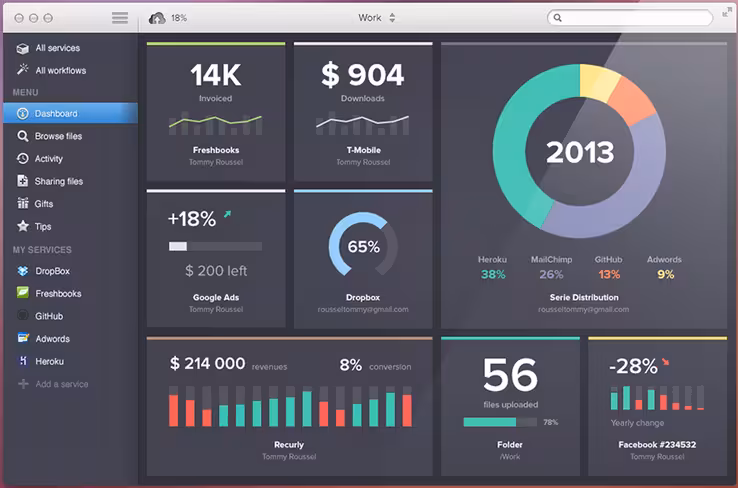Image resolution: width=738 pixels, height=488 pixels.
Task: Click the fullscreen arrows icon in the window corner
Action: (727, 11)
